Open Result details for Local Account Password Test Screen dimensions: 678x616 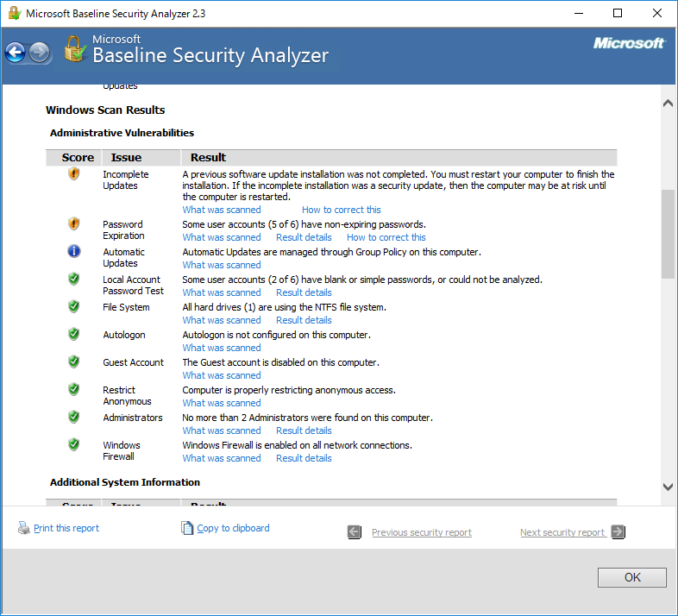[304, 292]
